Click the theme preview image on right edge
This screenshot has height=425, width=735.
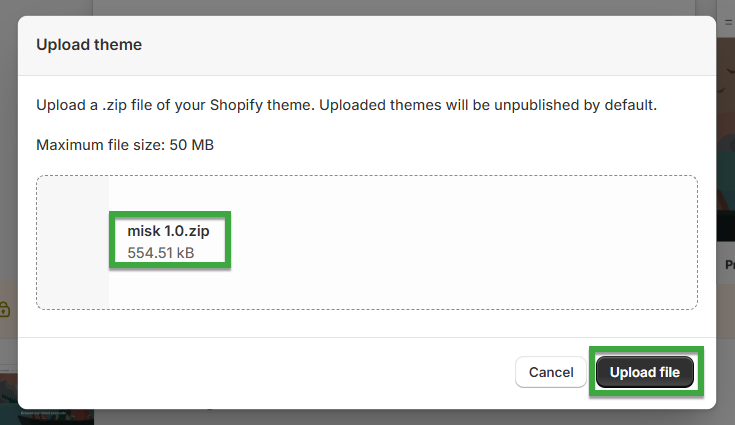(x=726, y=140)
